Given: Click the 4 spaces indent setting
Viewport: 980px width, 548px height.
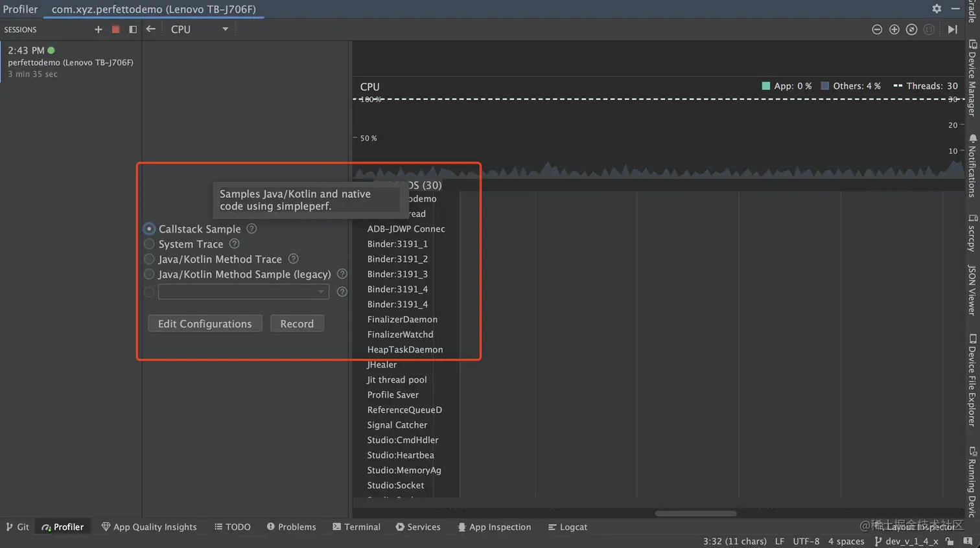Looking at the screenshot, I should coord(846,541).
